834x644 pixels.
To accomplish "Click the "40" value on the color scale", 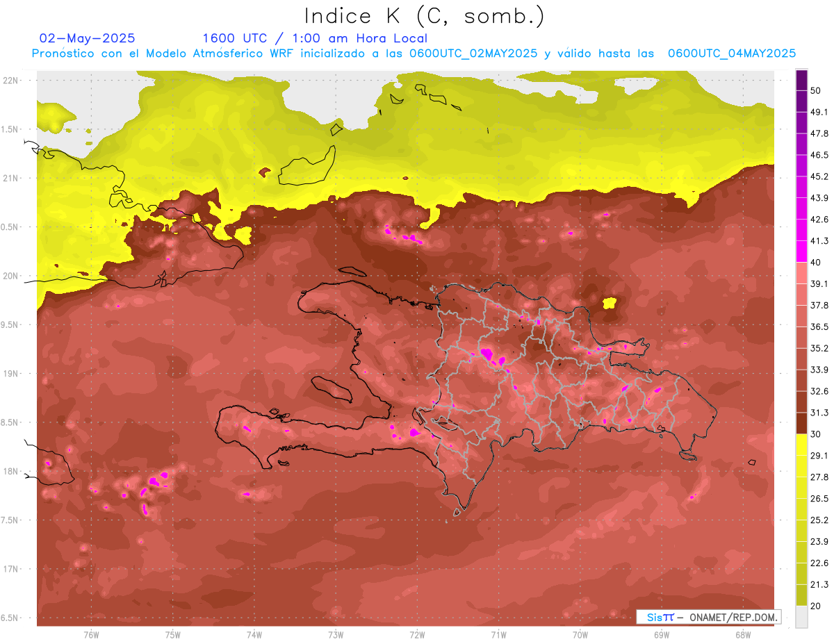I will 817,262.
